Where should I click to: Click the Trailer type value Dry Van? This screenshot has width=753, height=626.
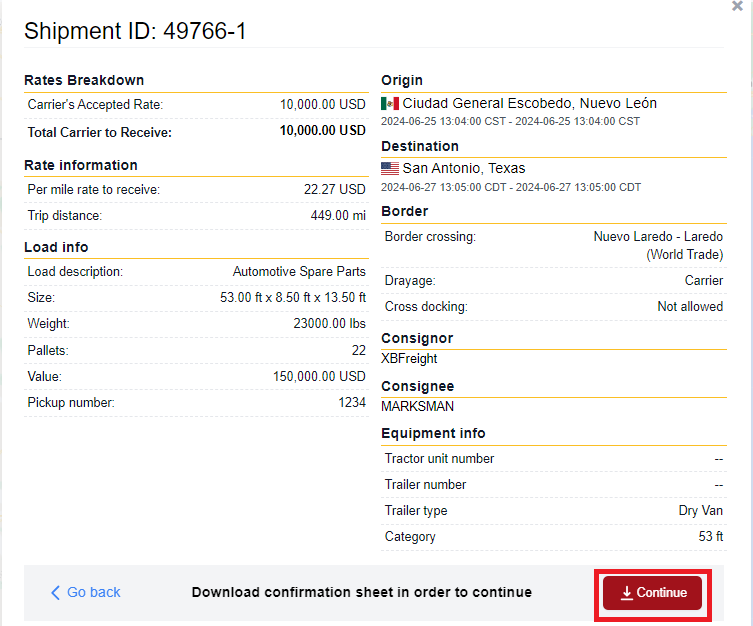coord(701,511)
